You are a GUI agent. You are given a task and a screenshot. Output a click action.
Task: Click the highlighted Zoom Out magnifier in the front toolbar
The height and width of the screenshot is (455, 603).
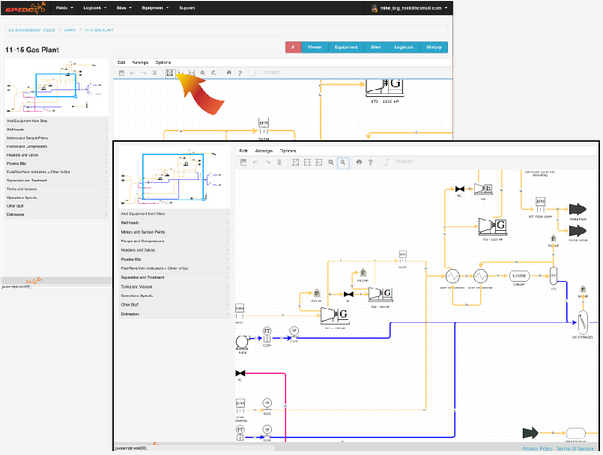(343, 163)
